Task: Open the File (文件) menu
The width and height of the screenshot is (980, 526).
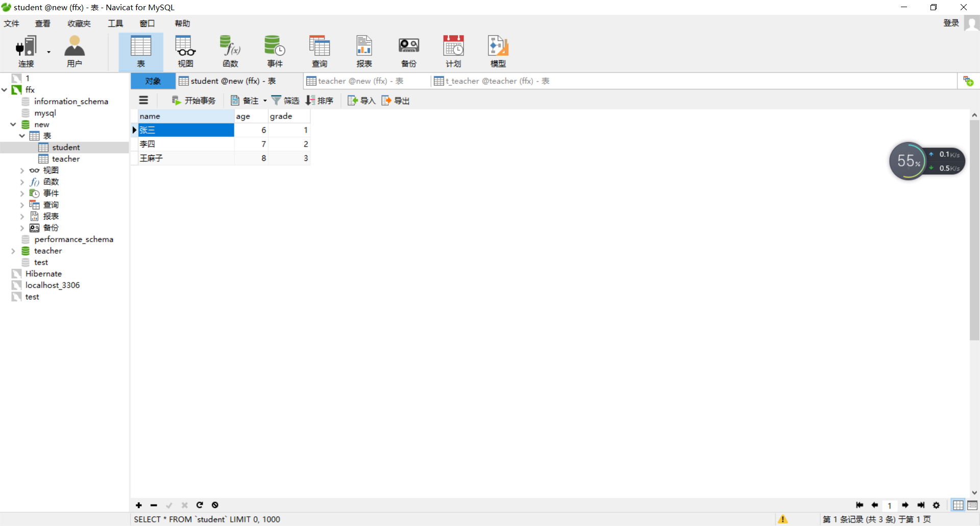Action: [x=11, y=23]
